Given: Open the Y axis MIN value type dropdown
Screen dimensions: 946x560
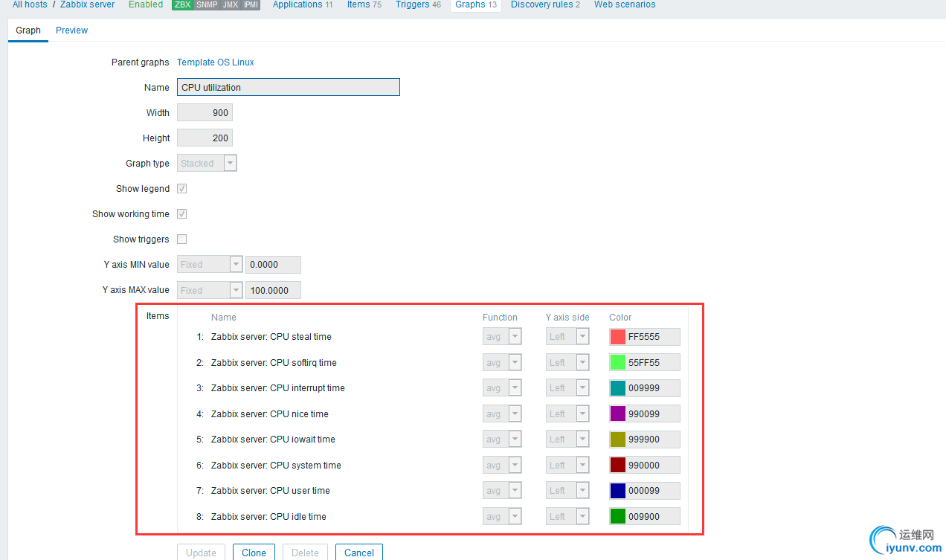Looking at the screenshot, I should point(210,265).
